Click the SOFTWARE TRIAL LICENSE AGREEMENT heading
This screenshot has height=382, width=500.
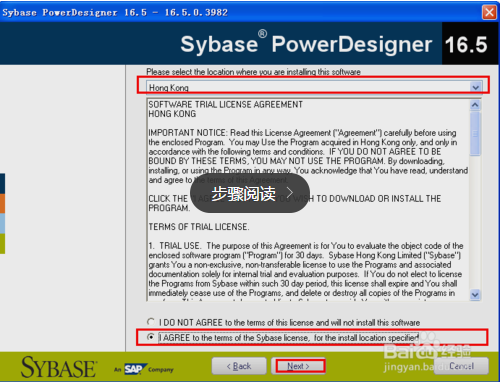coord(226,105)
